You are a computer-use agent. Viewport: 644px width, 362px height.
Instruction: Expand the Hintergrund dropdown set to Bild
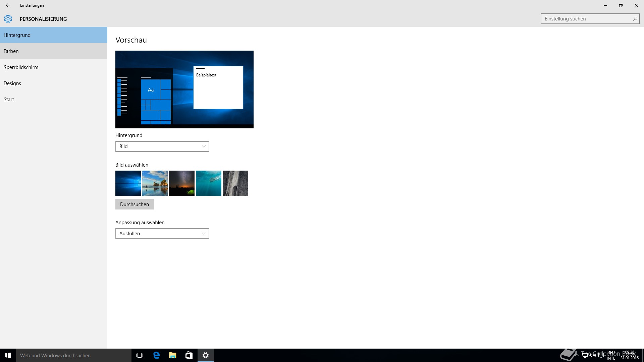[x=162, y=146]
